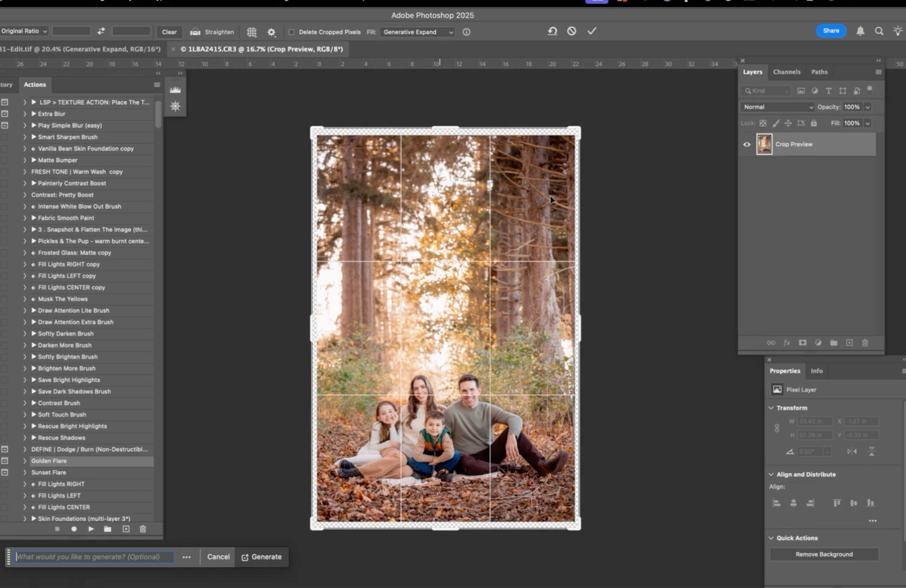Click the Remove Background quick action
Viewport: 906px width, 588px height.
coord(823,554)
